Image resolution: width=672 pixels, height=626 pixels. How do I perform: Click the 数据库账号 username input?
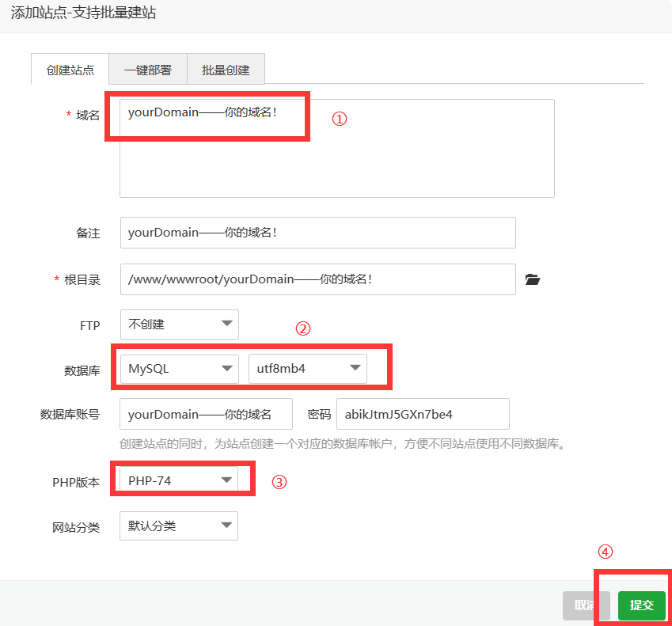pos(206,414)
